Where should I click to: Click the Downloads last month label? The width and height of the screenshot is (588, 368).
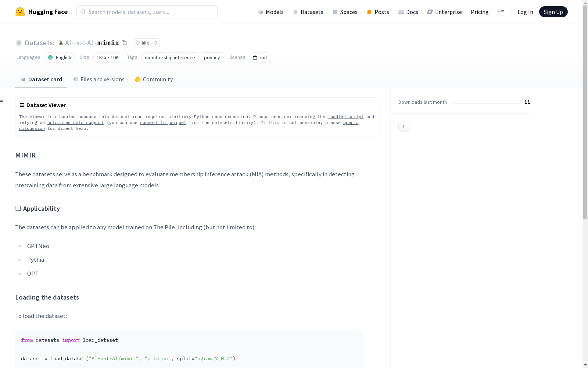tap(423, 102)
